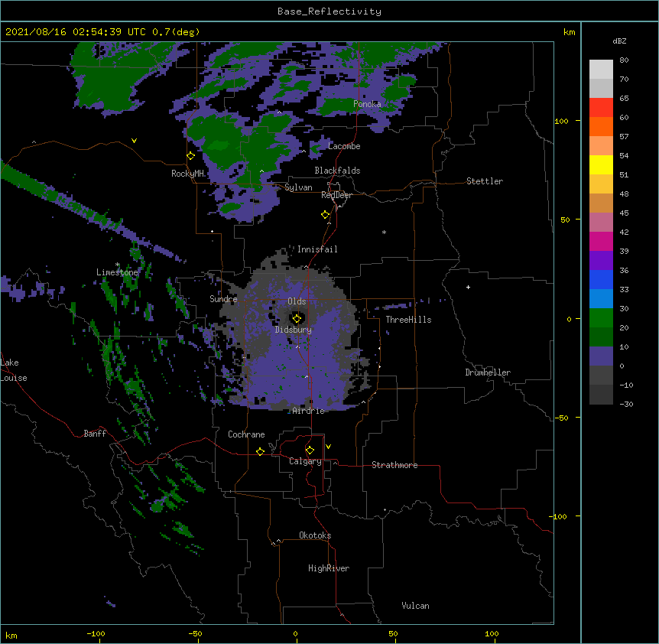This screenshot has width=659, height=644.
Task: Click the Sundre town label
Action: (223, 299)
